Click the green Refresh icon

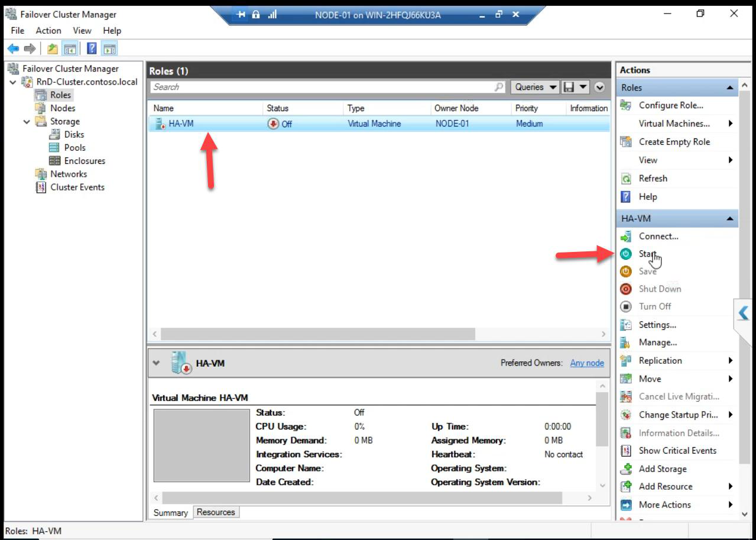coord(626,179)
